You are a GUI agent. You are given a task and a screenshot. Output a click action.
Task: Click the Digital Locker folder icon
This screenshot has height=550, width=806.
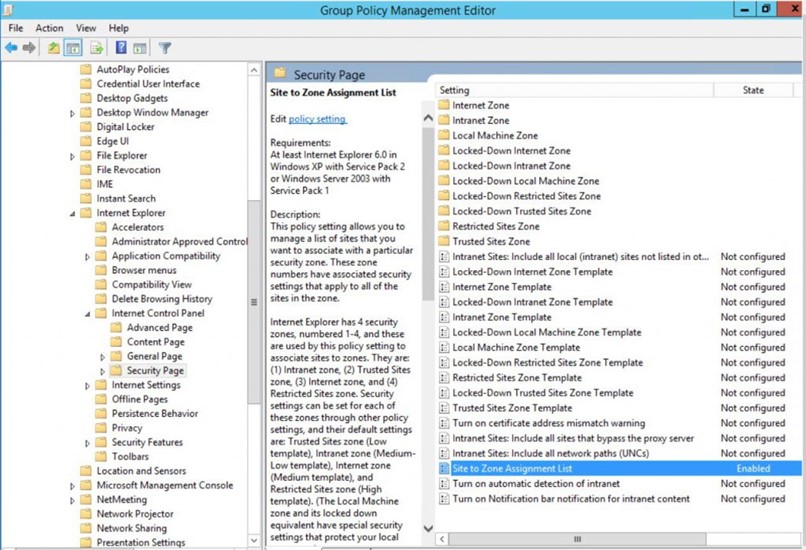(x=86, y=126)
